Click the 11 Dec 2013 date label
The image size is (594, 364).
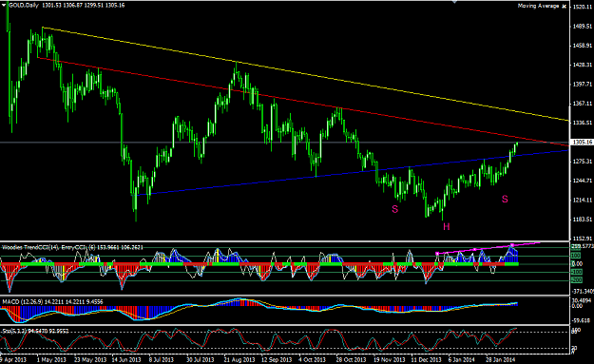point(426,359)
